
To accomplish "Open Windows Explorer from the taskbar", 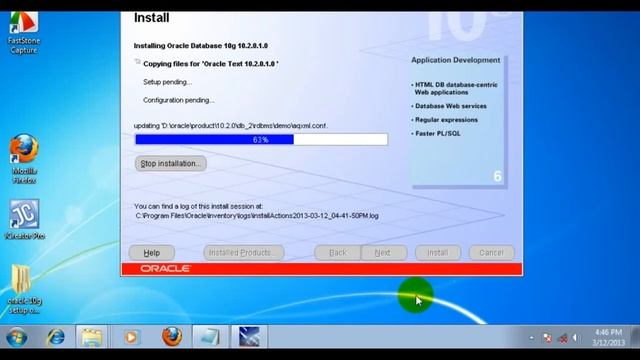I will [x=91, y=337].
